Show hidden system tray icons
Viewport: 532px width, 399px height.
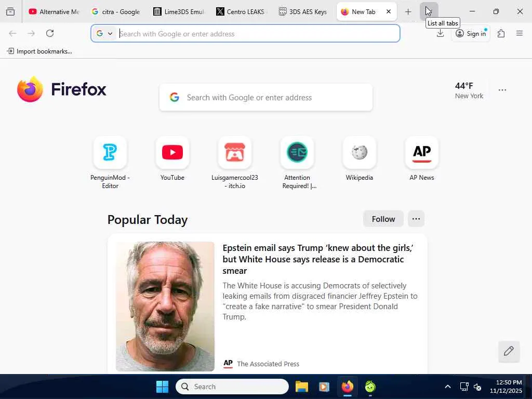[448, 387]
